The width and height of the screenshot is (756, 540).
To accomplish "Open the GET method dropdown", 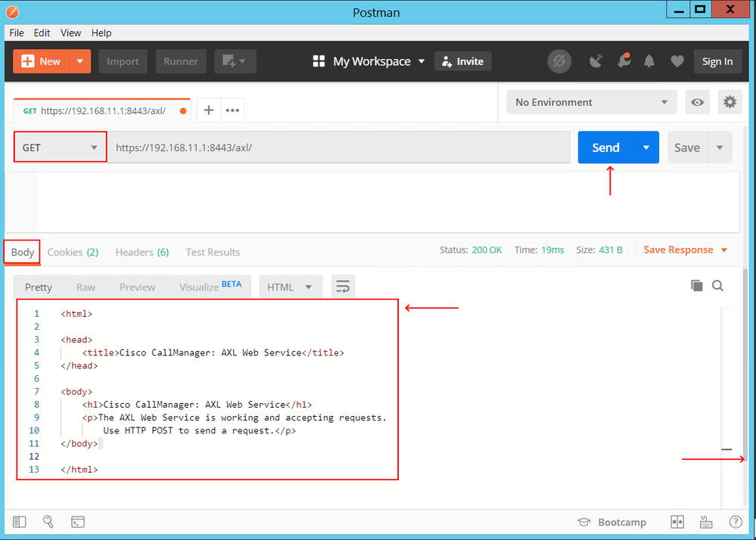I will [61, 147].
